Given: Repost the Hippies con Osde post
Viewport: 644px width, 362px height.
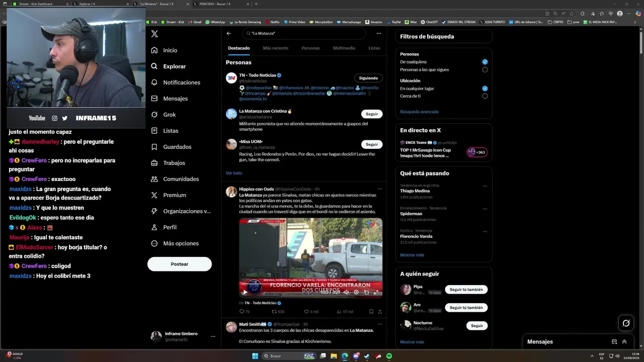Looking at the screenshot, I should click(278, 312).
